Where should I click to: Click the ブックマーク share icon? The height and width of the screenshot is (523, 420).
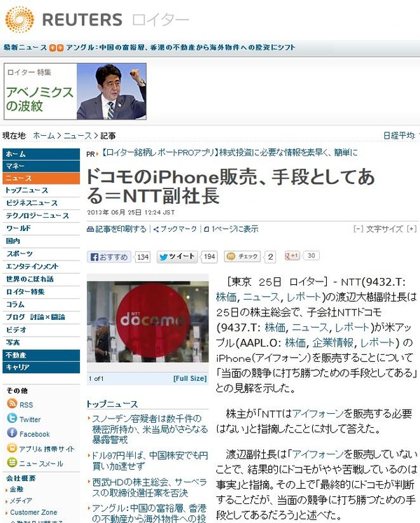point(156,229)
